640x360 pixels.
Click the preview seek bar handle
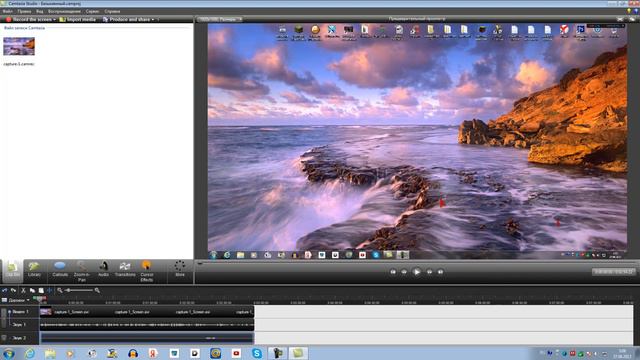(x=200, y=263)
